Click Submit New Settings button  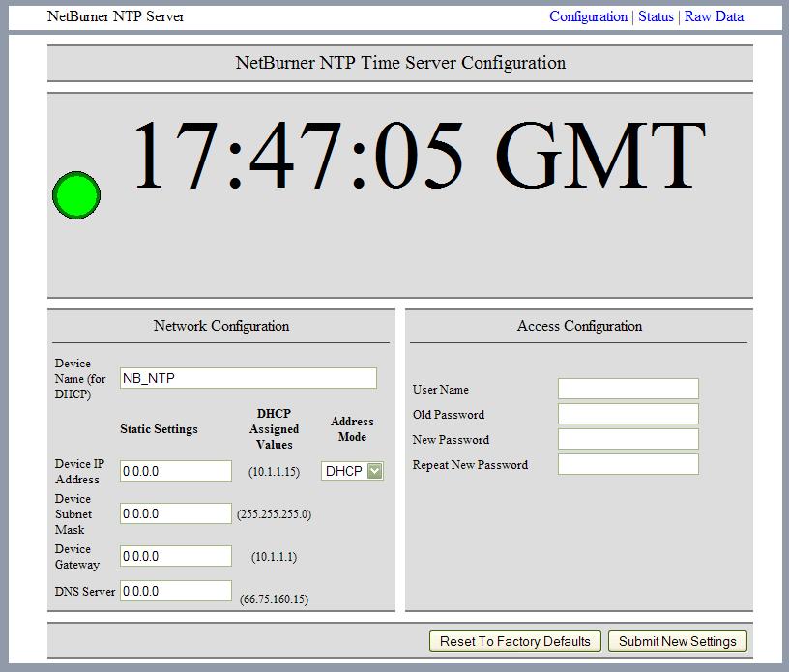(677, 641)
